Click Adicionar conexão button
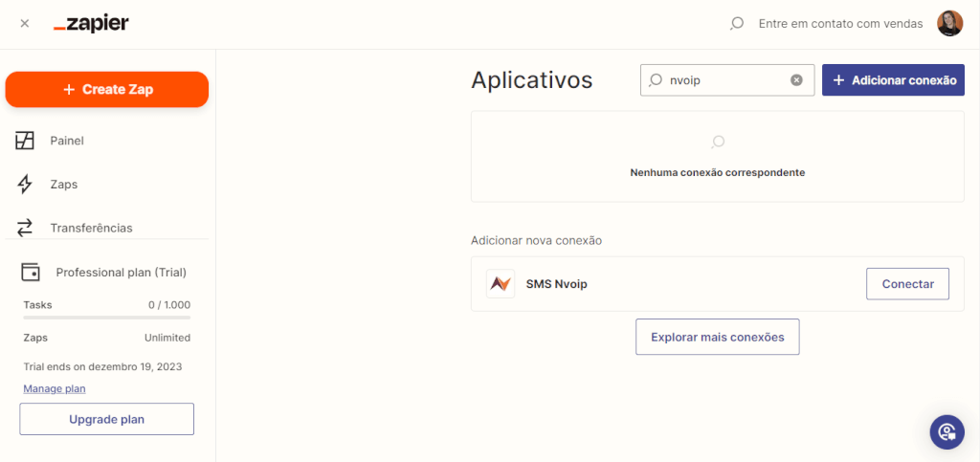 [x=893, y=80]
